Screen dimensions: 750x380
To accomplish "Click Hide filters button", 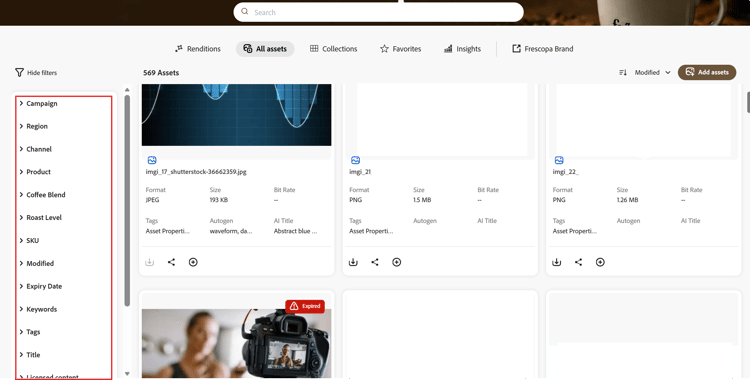I will [x=36, y=73].
